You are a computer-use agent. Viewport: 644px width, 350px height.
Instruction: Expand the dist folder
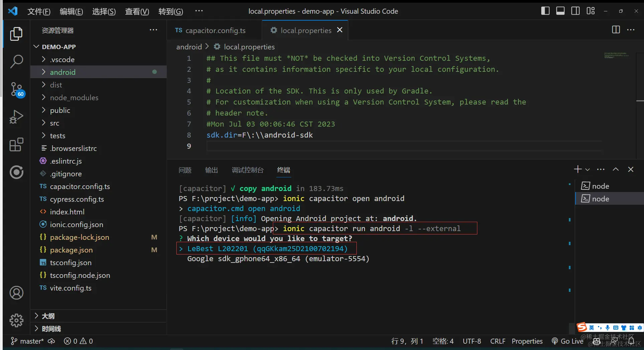(x=99, y=85)
